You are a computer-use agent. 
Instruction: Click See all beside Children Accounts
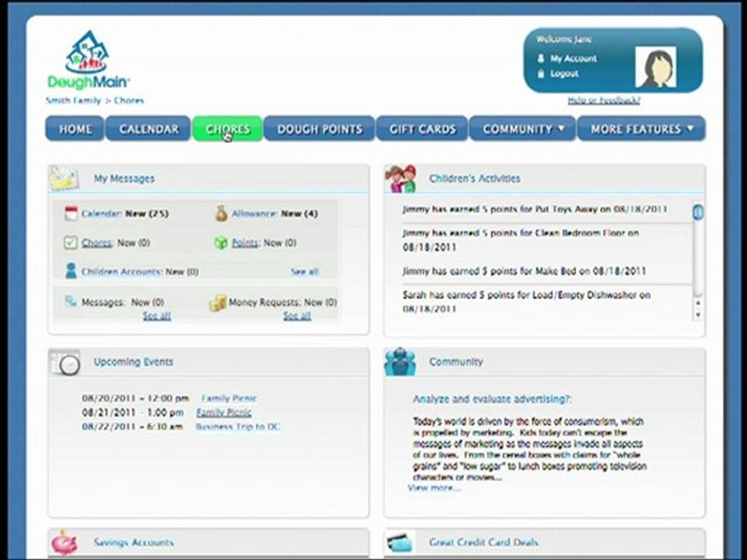[304, 271]
